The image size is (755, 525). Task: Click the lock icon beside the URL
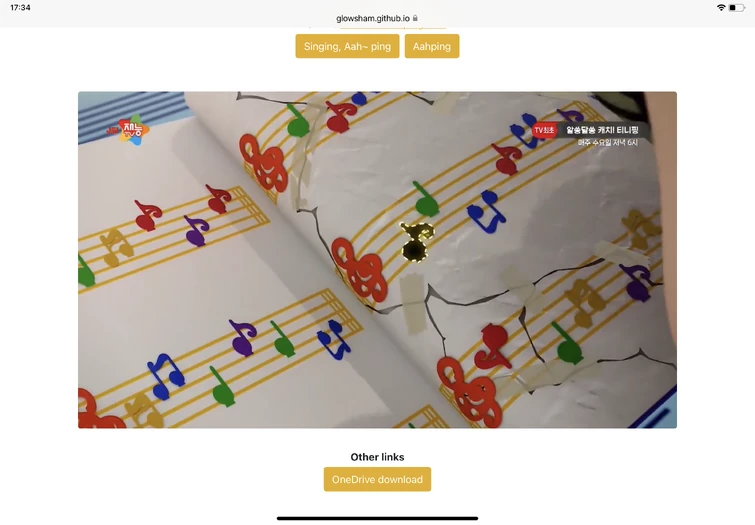(x=415, y=18)
